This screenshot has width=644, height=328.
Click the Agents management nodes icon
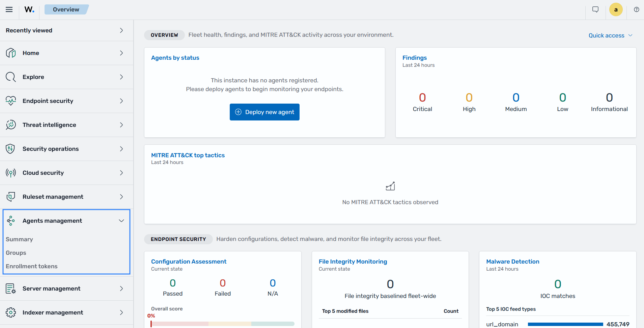[11, 221]
